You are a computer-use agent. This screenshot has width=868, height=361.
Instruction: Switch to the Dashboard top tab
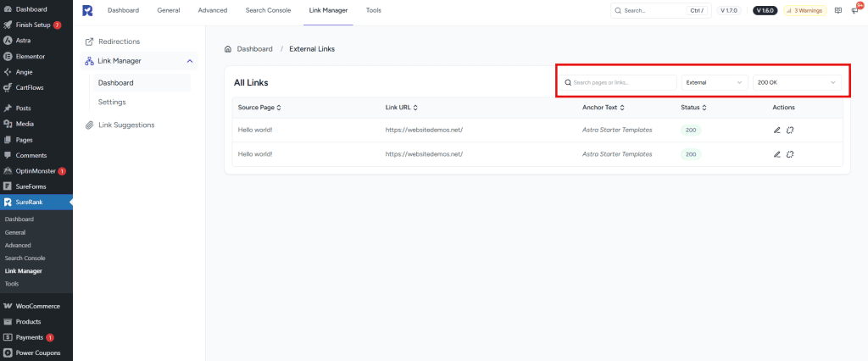point(124,10)
